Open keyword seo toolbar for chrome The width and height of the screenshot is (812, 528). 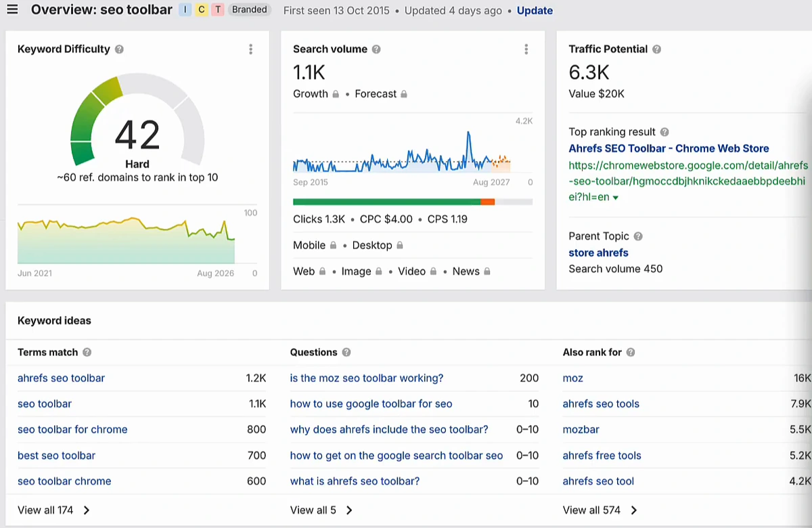pos(72,430)
